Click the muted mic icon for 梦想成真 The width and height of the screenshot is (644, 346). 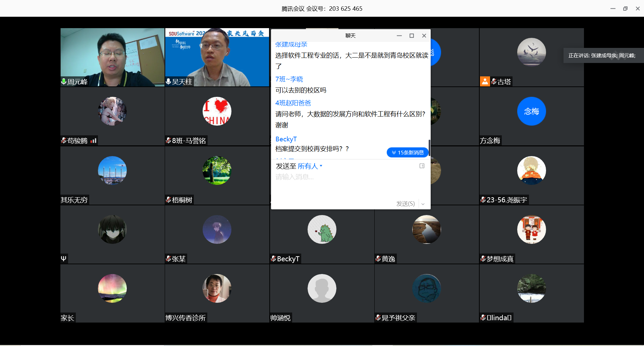click(x=483, y=259)
